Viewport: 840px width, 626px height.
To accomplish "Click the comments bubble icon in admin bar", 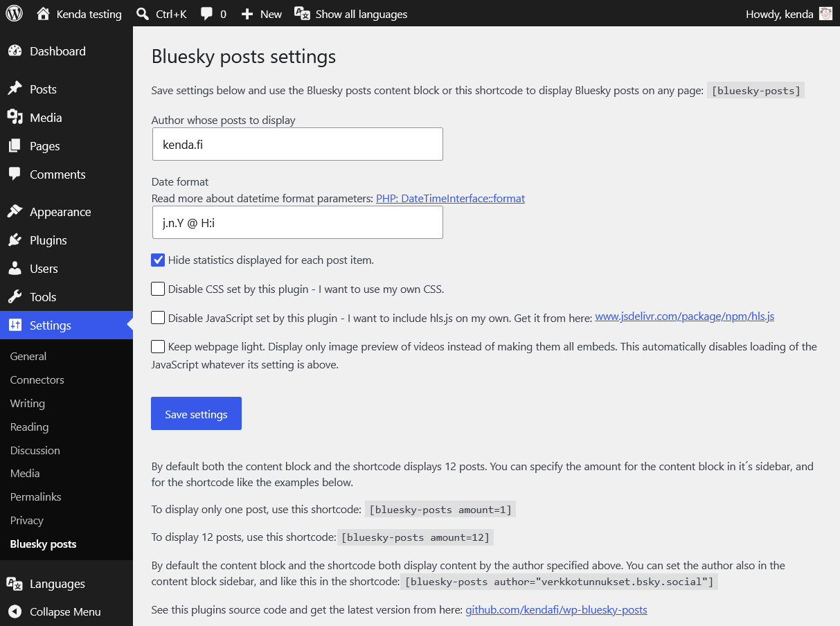I will pos(206,14).
